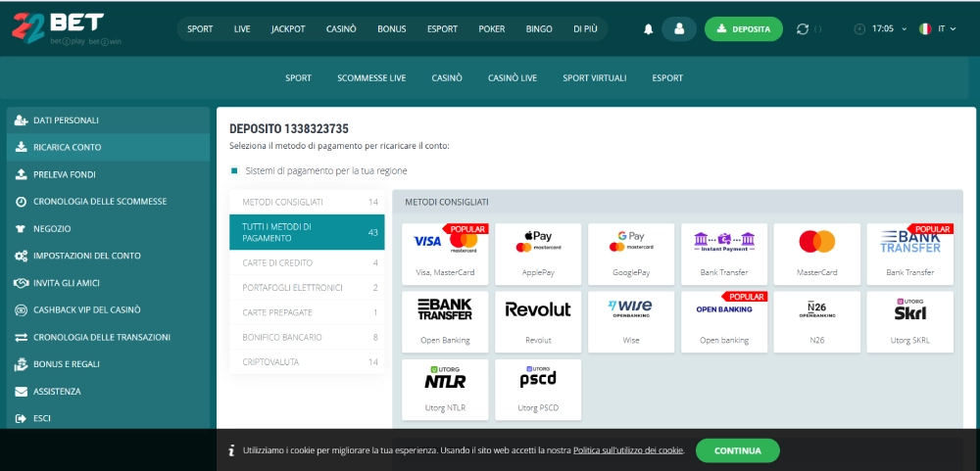Switch to the Metodi Consigliati category
This screenshot has height=471, width=980.
[307, 202]
